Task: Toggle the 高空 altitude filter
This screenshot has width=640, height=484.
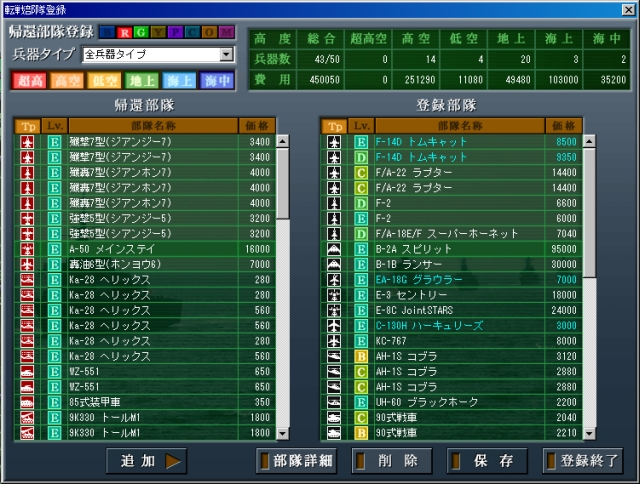Action: [67, 80]
